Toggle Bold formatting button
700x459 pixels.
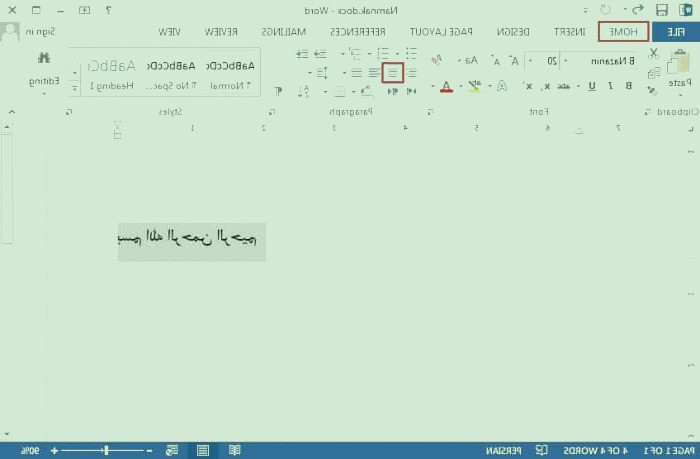tap(628, 86)
